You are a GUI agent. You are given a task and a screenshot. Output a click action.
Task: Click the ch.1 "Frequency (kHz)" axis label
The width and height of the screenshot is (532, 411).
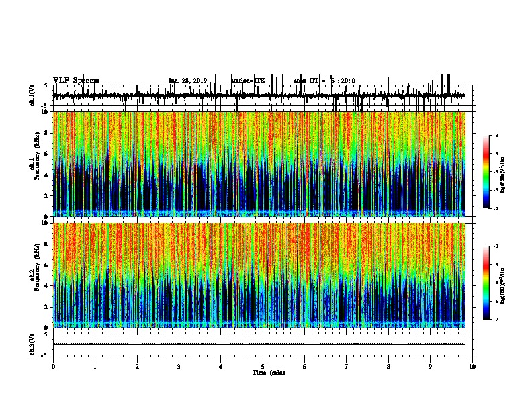(36, 157)
